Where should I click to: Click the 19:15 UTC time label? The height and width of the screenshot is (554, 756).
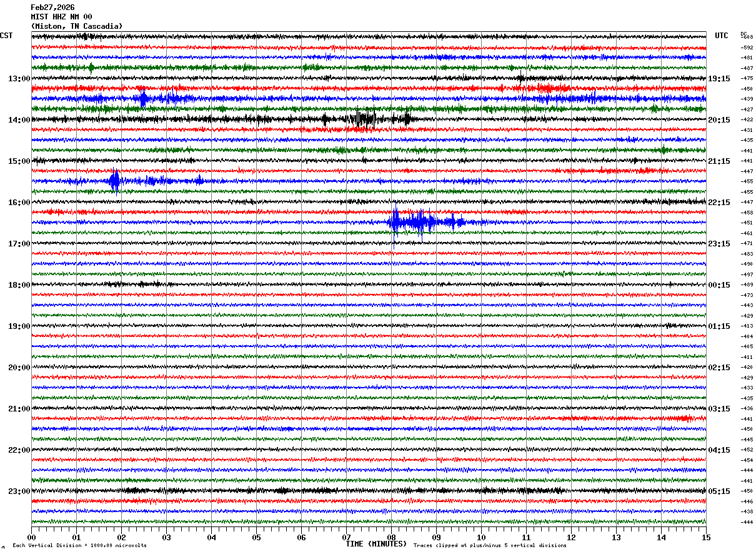tap(719, 79)
